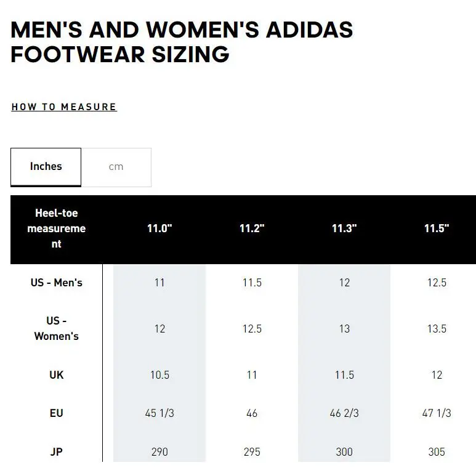
Task: Select JP size 305 cell
Action: click(x=437, y=452)
